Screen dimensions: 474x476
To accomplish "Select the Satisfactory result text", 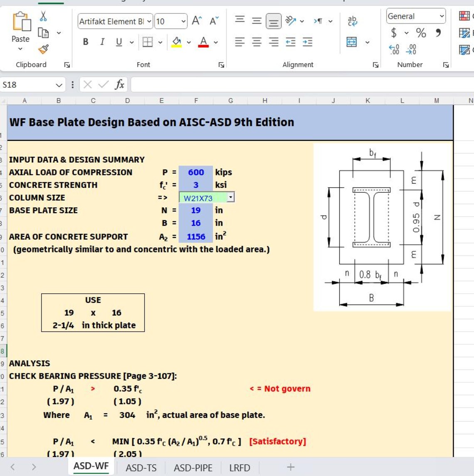I will (277, 441).
